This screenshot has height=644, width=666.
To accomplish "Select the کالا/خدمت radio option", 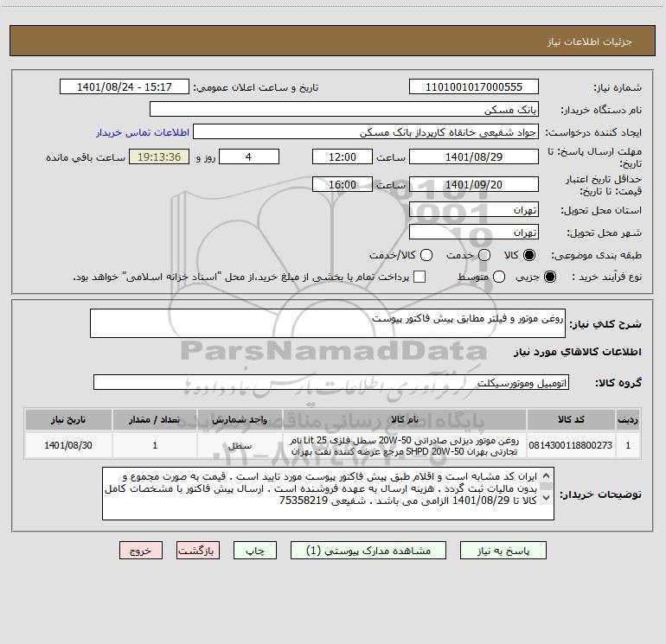I will point(426,255).
